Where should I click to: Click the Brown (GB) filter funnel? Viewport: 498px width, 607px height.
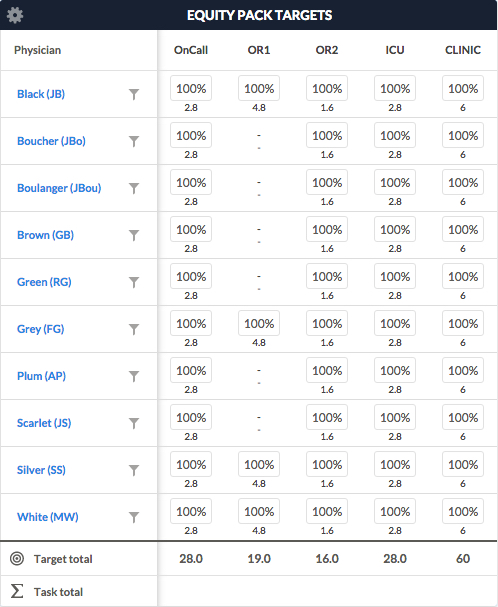tap(134, 235)
